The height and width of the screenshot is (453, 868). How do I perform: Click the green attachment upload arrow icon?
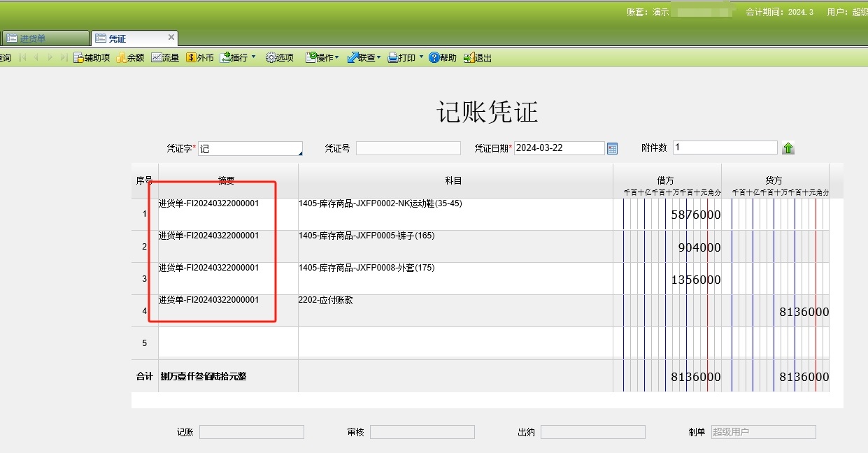788,148
